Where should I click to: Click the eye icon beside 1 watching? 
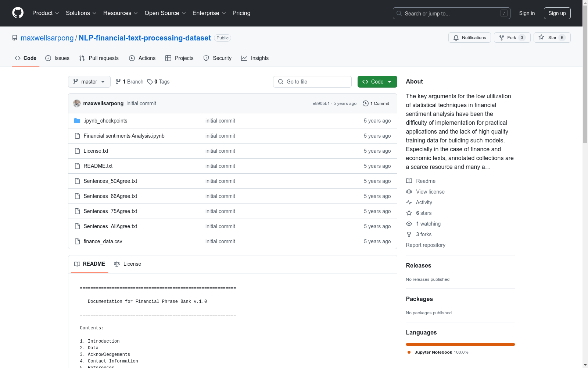(x=409, y=224)
